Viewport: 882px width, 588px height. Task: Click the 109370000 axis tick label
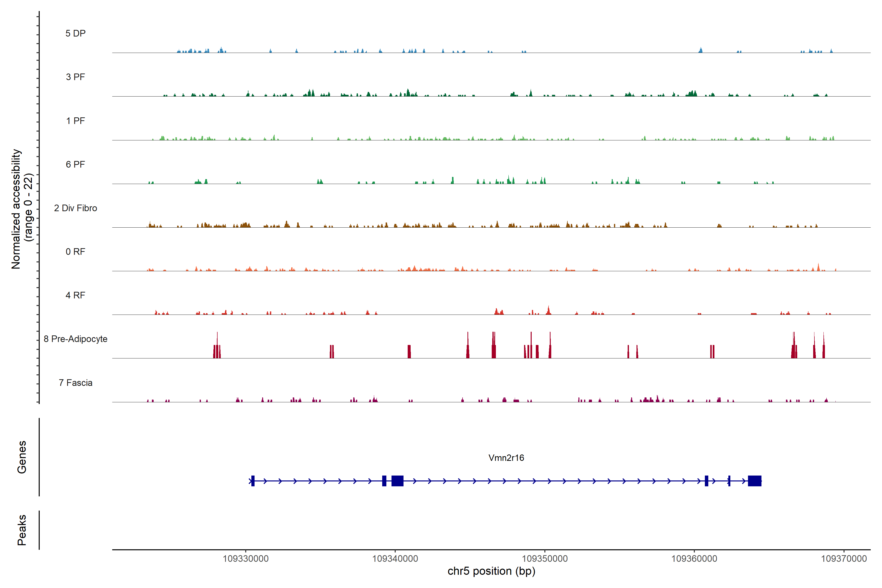tap(844, 558)
